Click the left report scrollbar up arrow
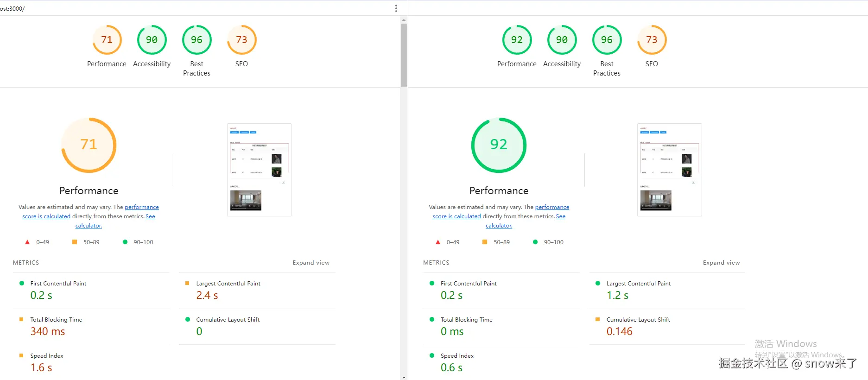868x380 pixels. (x=404, y=20)
